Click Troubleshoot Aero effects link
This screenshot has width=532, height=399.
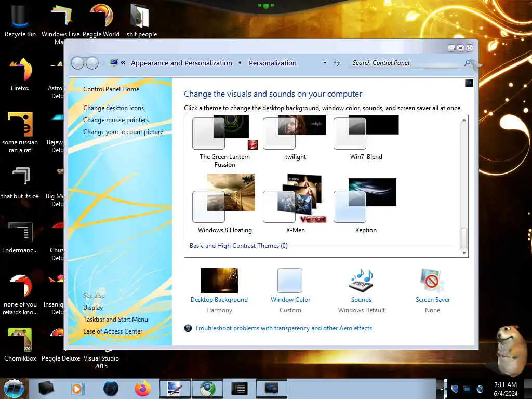pyautogui.click(x=283, y=328)
